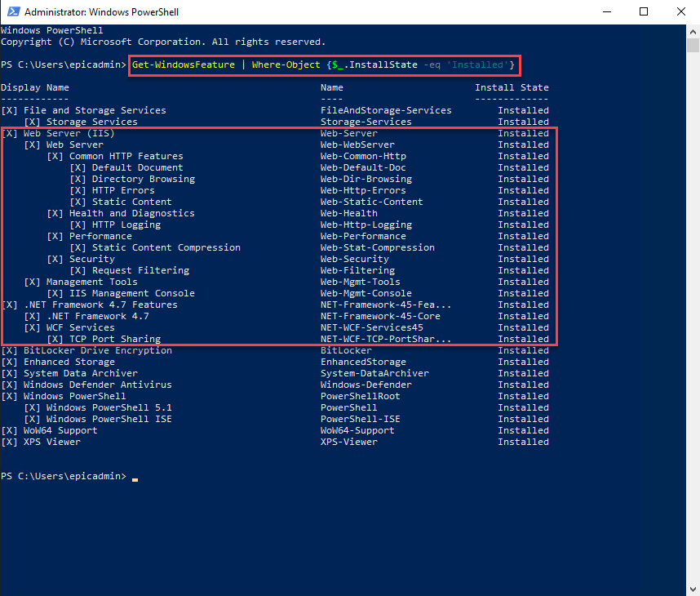Image resolution: width=700 pixels, height=596 pixels.
Task: Click the 'Web-Static-Content' name value
Action: (371, 202)
